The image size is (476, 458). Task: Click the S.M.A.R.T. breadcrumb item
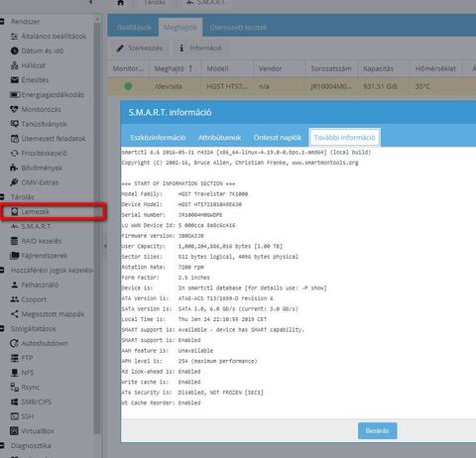coord(206,2)
